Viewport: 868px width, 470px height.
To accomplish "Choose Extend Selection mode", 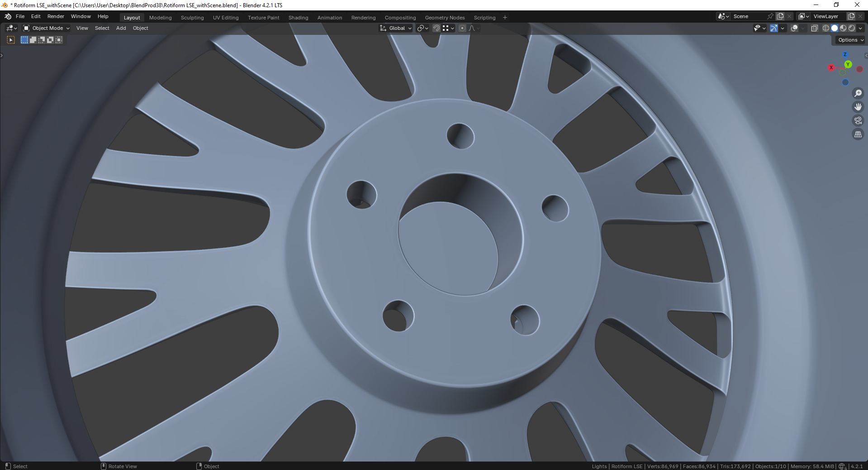I will (x=33, y=40).
